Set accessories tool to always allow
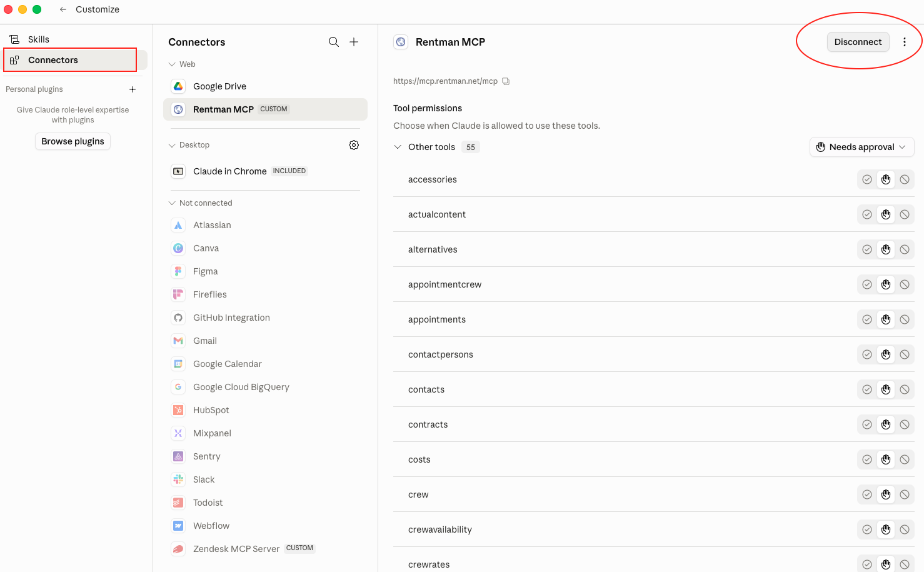Image resolution: width=924 pixels, height=572 pixels. (x=867, y=179)
